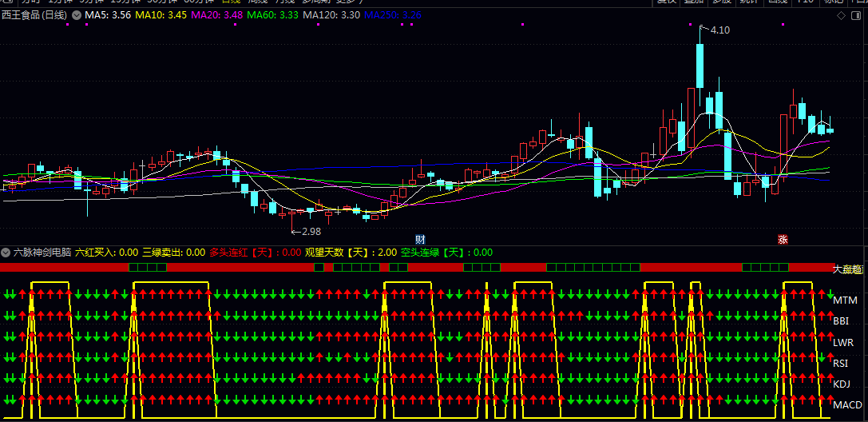Select the MA120 moving average label
The width and height of the screenshot is (868, 422).
pyautogui.click(x=331, y=15)
